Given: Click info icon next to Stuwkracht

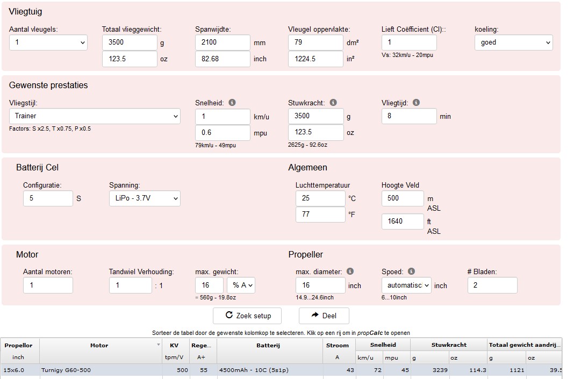Looking at the screenshot, I should tap(333, 103).
